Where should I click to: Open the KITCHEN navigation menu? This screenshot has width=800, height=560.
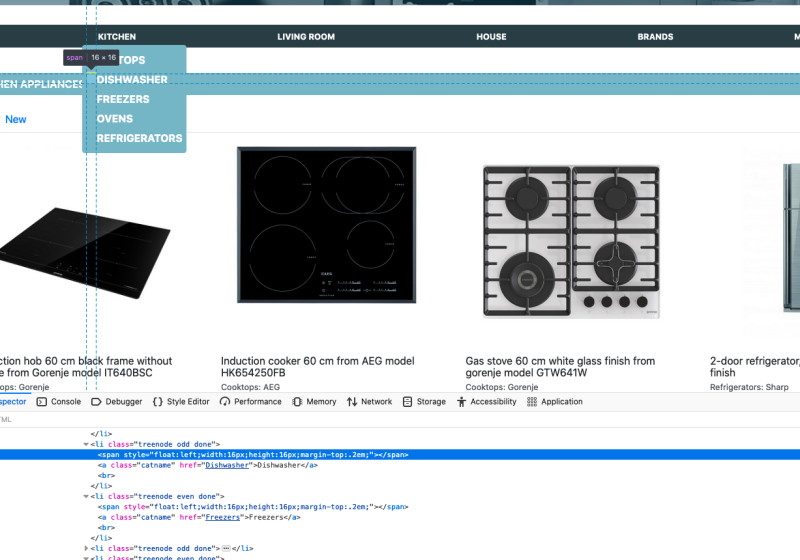[x=117, y=37]
